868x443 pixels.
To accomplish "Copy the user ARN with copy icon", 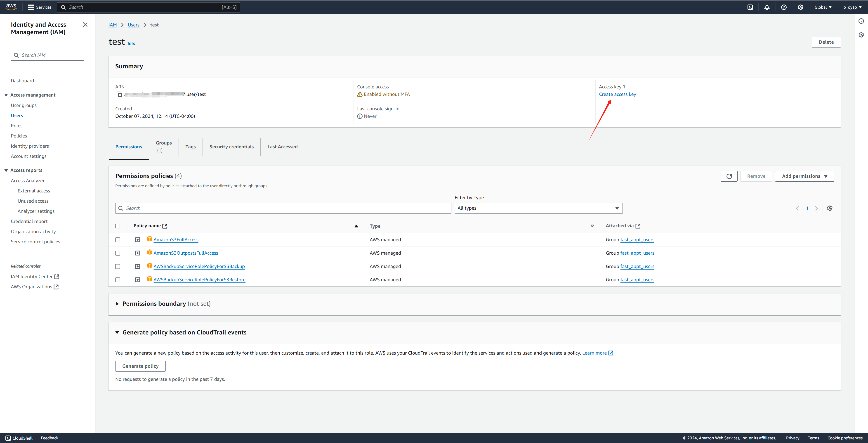I will 119,94.
